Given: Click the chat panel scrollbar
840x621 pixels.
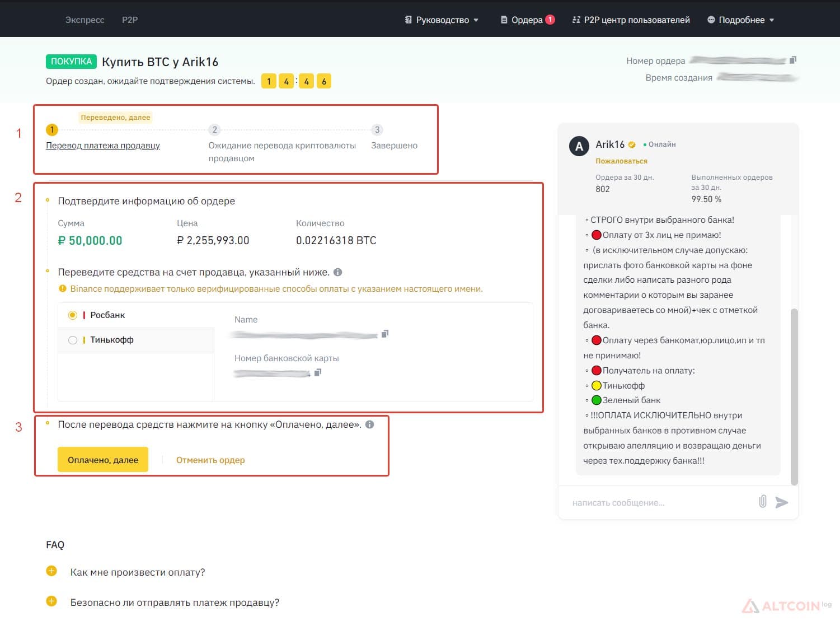Looking at the screenshot, I should point(794,396).
